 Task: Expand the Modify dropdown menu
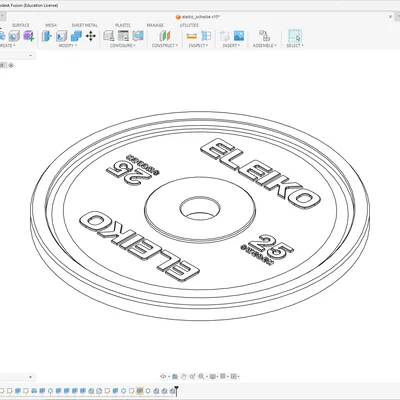point(68,45)
